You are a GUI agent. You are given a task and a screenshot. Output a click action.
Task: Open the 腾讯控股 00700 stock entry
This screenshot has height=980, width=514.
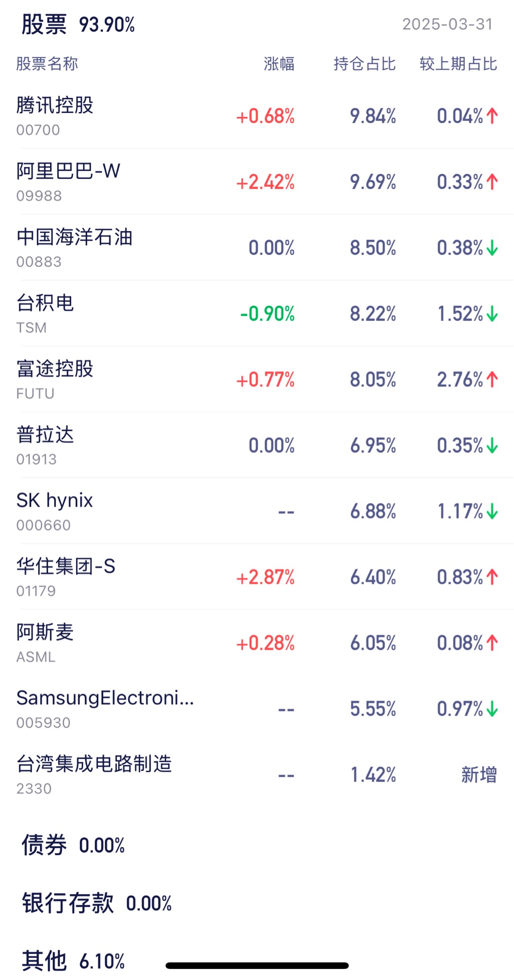[257, 116]
